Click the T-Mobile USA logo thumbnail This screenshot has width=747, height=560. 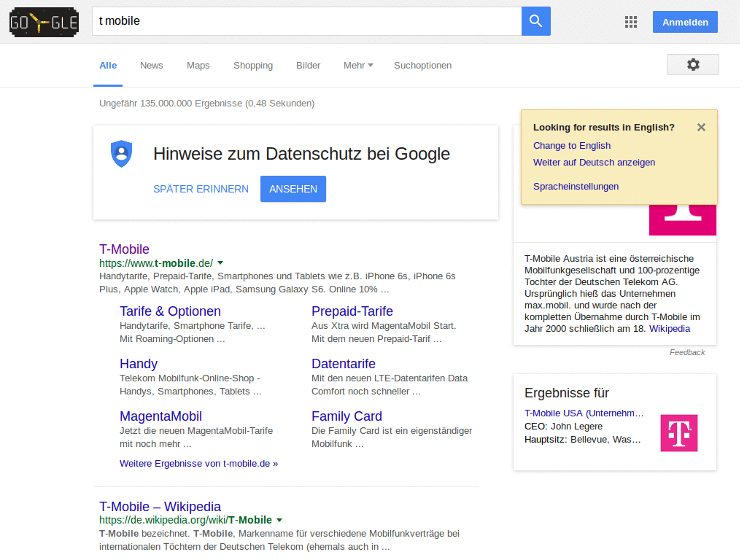[x=679, y=433]
